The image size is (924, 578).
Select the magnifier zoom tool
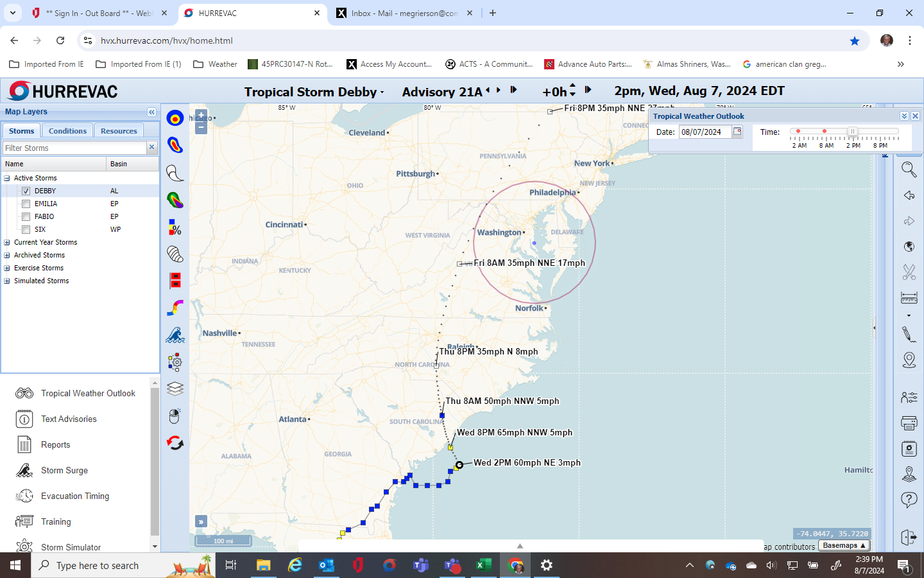pos(909,170)
